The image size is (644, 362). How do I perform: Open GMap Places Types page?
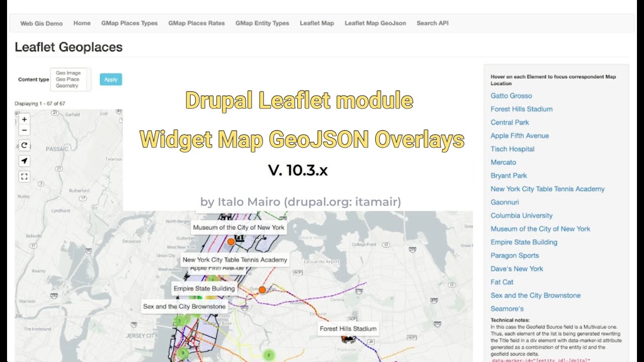tap(129, 23)
